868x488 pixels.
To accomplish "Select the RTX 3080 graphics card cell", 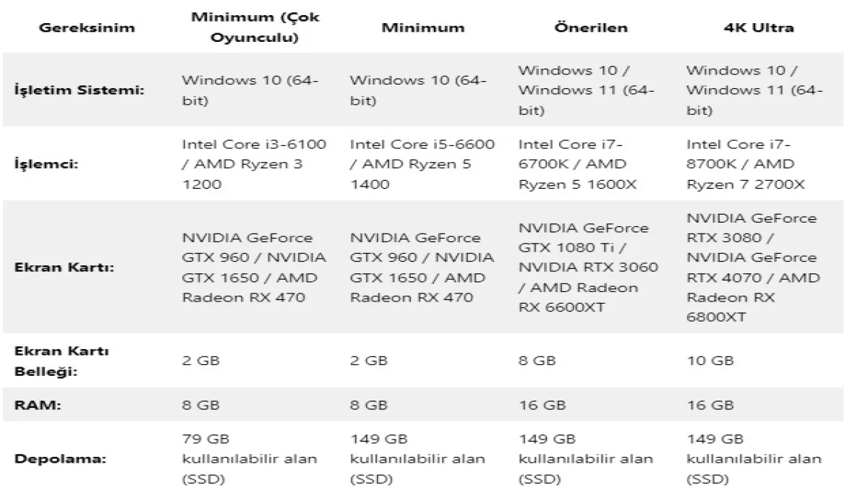I will tap(752, 267).
